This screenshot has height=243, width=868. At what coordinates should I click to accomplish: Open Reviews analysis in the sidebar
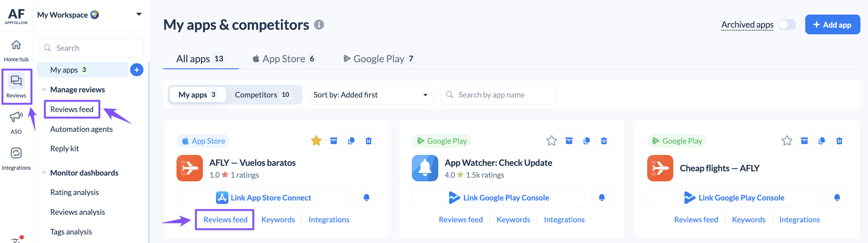click(x=78, y=212)
